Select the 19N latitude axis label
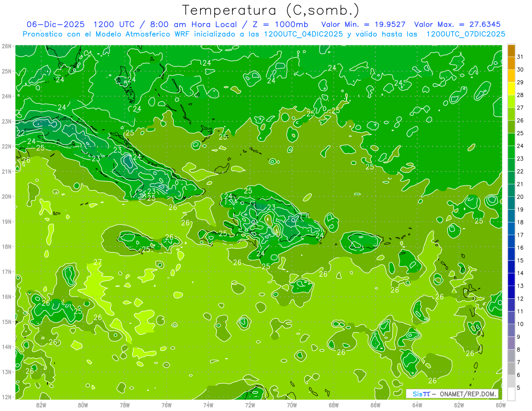Screen dimensions: 532x411 pos(6,221)
